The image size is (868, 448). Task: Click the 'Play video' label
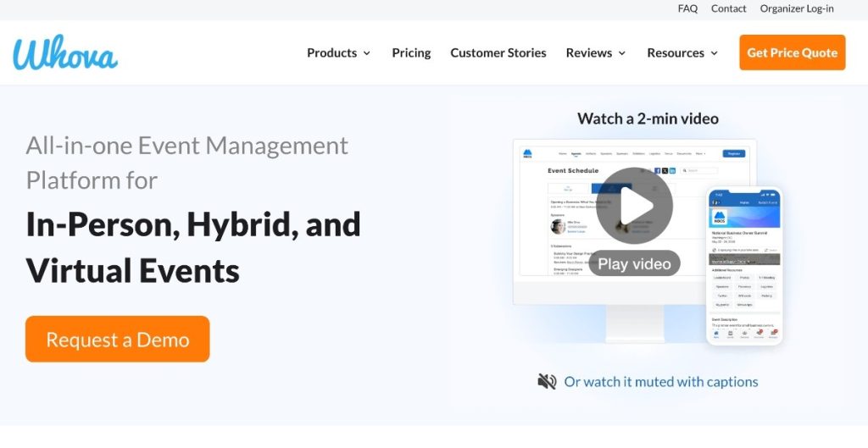tap(634, 264)
